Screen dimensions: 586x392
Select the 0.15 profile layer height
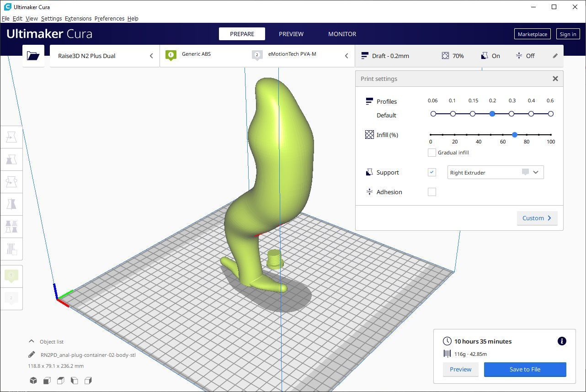tap(473, 114)
